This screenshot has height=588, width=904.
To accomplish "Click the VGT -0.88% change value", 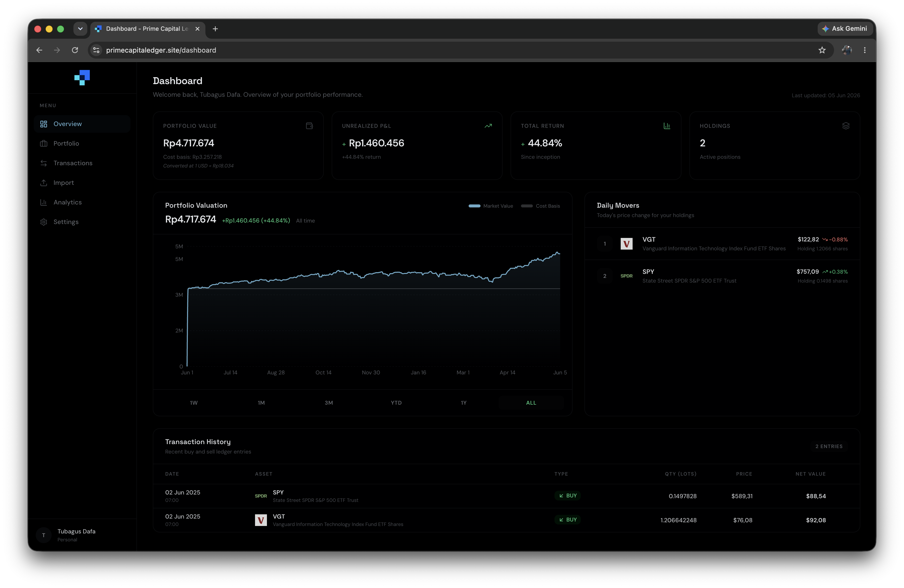I will [835, 240].
